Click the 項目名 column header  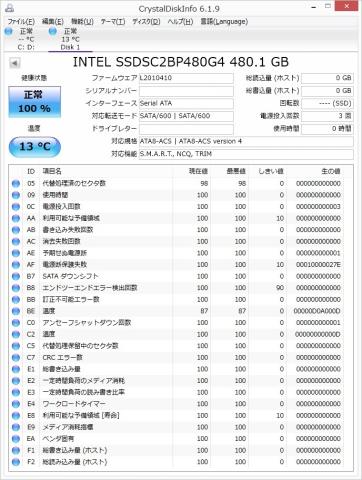106,171
